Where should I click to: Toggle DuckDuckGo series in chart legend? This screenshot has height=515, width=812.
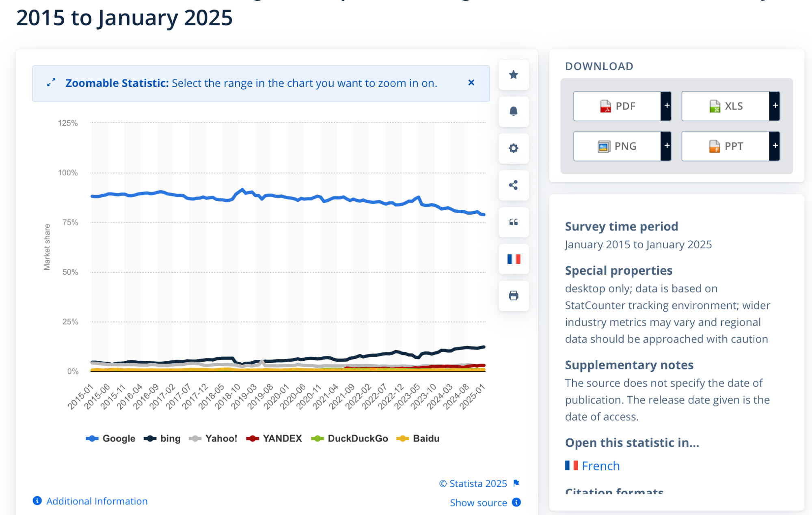[x=357, y=438]
